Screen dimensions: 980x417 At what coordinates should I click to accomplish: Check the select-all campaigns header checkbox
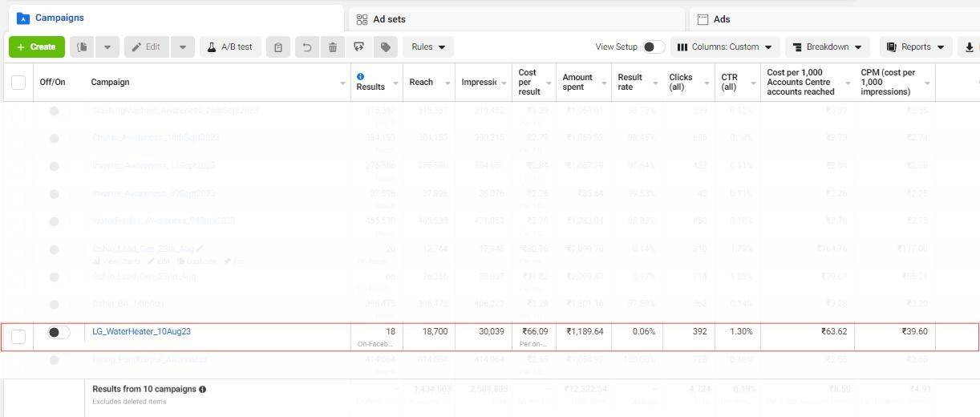pos(18,82)
